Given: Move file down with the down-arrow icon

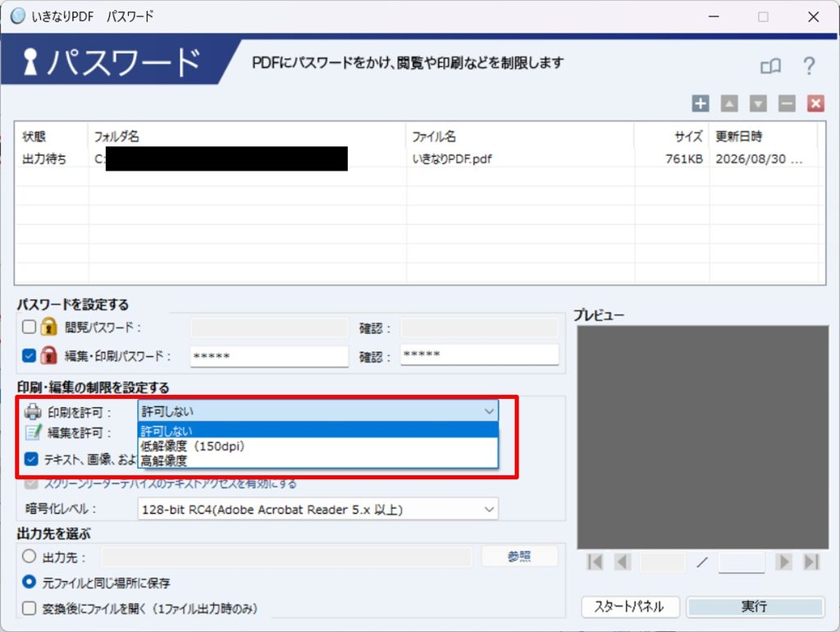Looking at the screenshot, I should pos(758,103).
